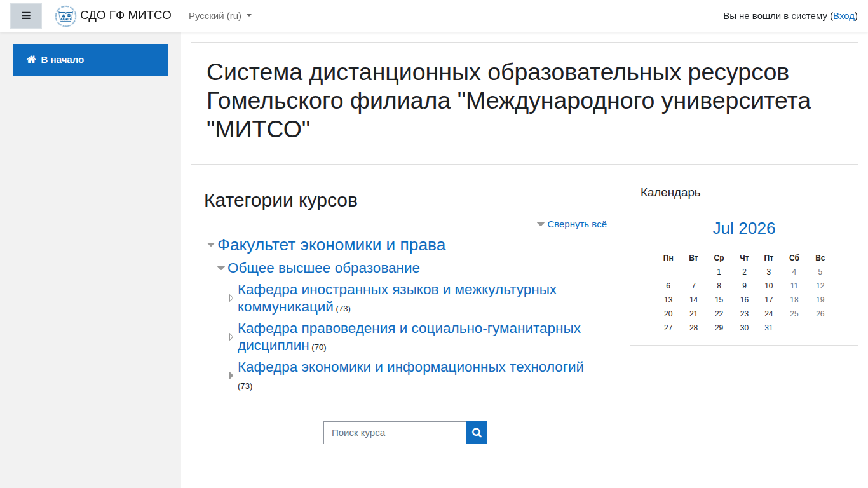Viewport: 868px width, 488px height.
Task: Expand Кафедра правоведения arrow
Action: pyautogui.click(x=231, y=337)
